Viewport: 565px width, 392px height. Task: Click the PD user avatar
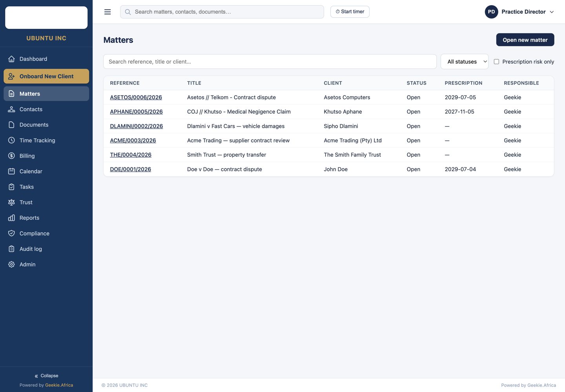point(491,12)
